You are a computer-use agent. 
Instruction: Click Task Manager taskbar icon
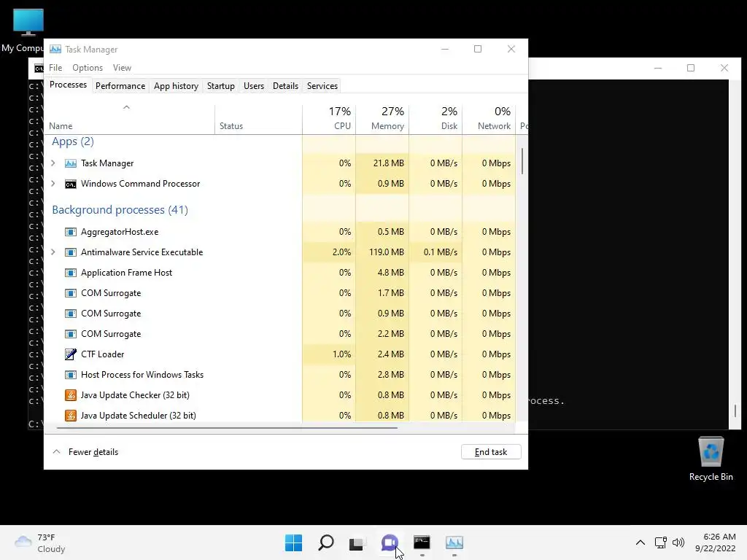point(454,542)
